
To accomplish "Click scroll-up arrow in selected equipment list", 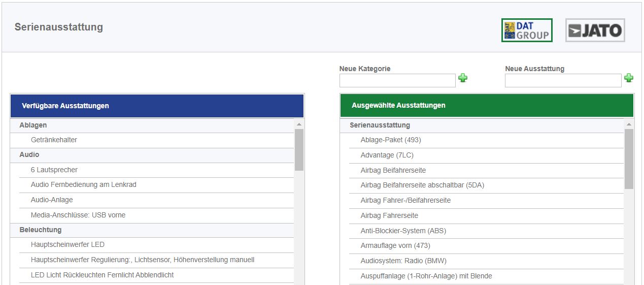I will point(629,124).
